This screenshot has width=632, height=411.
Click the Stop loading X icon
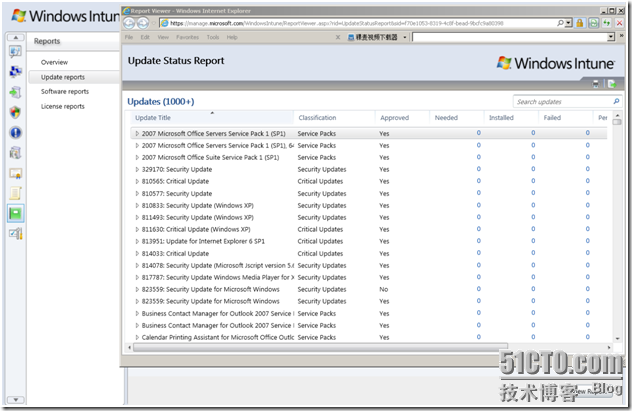pos(620,23)
